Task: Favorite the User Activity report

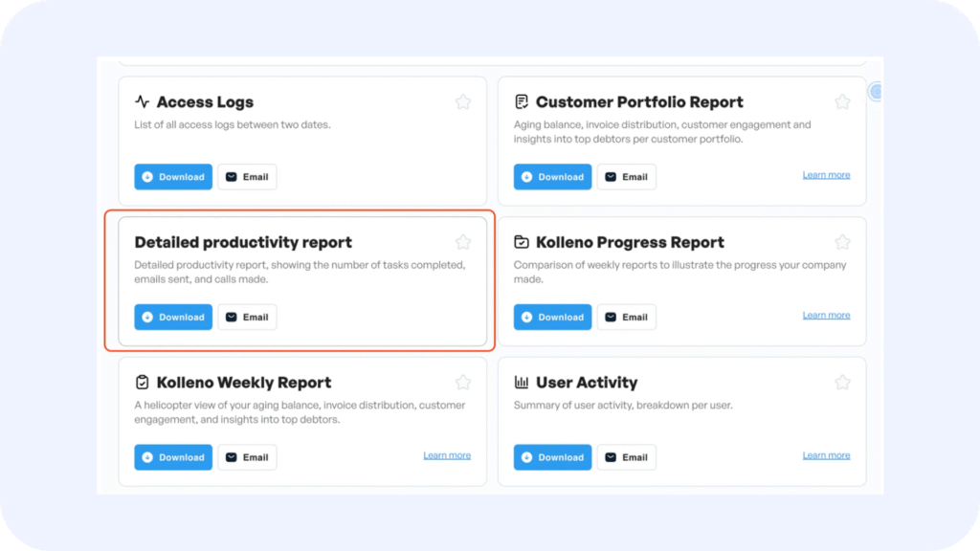Action: (x=842, y=383)
